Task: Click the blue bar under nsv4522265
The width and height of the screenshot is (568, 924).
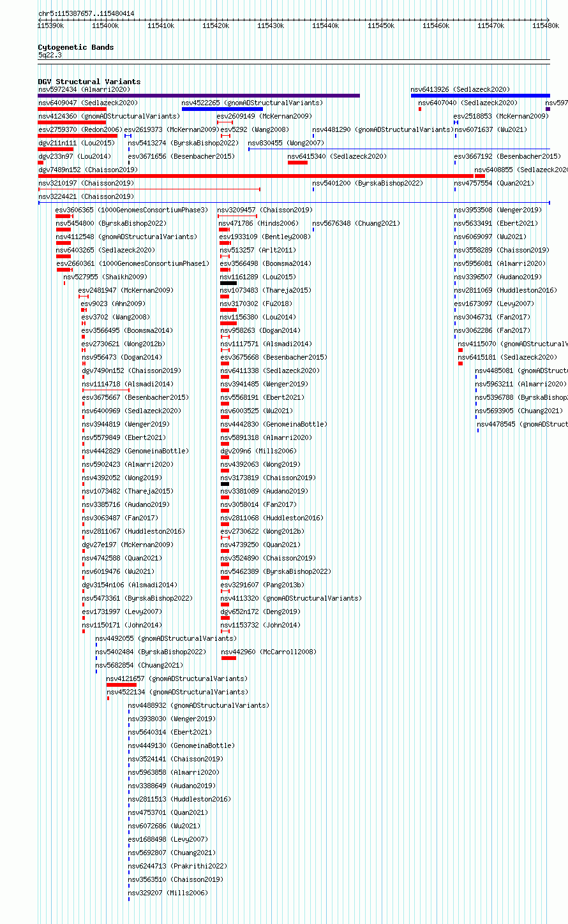Action: pyautogui.click(x=222, y=109)
